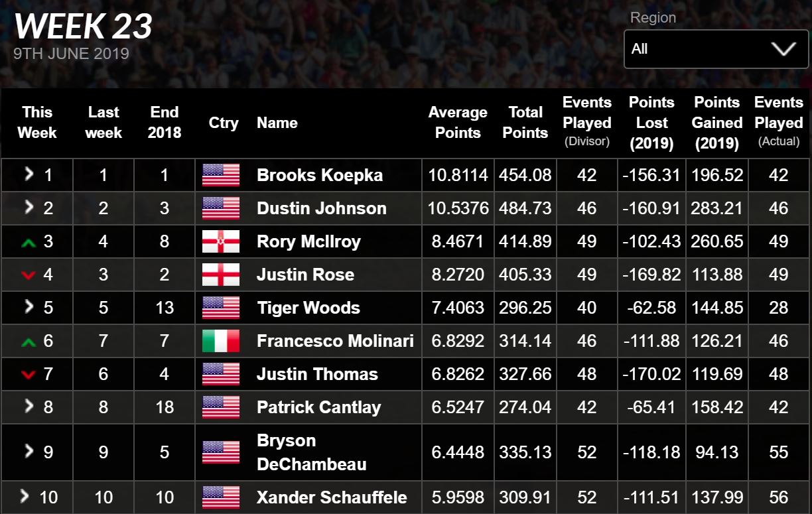Open player name Tiger Woods
The height and width of the screenshot is (514, 812).
pos(308,308)
